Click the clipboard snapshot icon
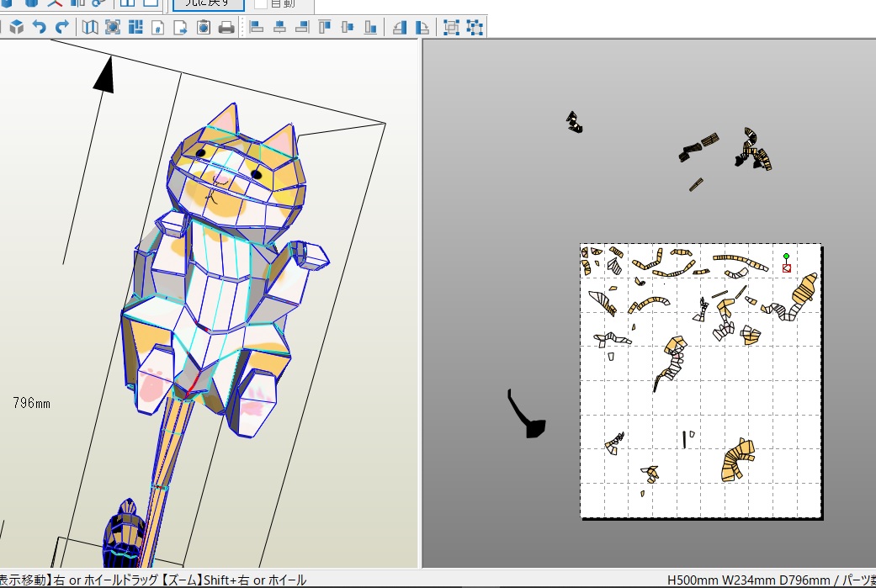876x588 pixels. click(x=204, y=27)
